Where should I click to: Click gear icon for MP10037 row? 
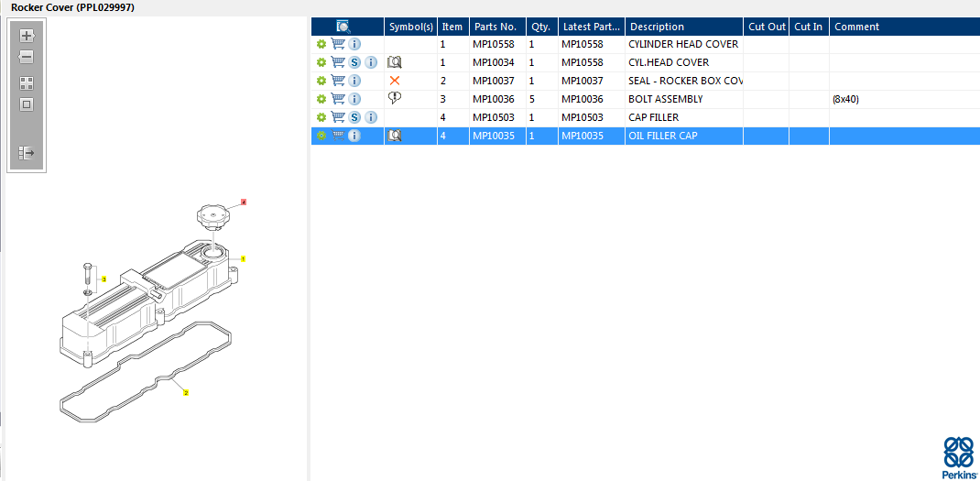coord(321,81)
